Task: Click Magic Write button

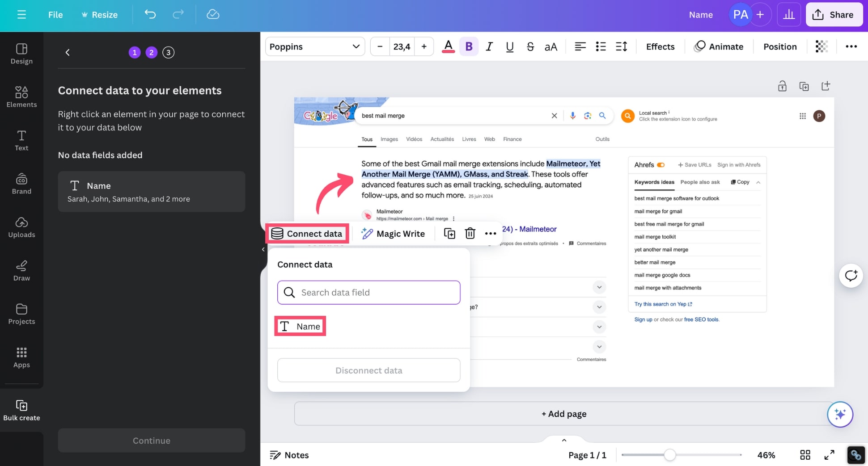Action: point(393,233)
